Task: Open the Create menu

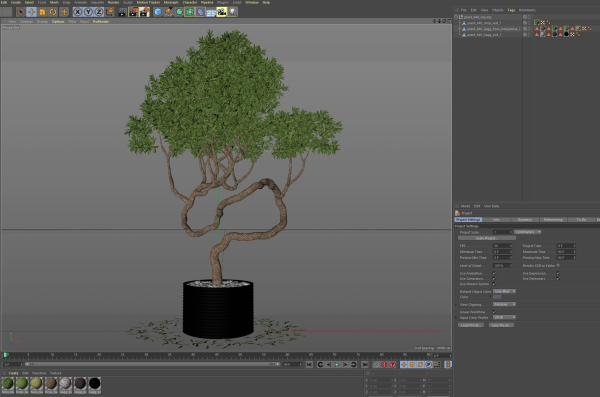Action: coord(16,2)
